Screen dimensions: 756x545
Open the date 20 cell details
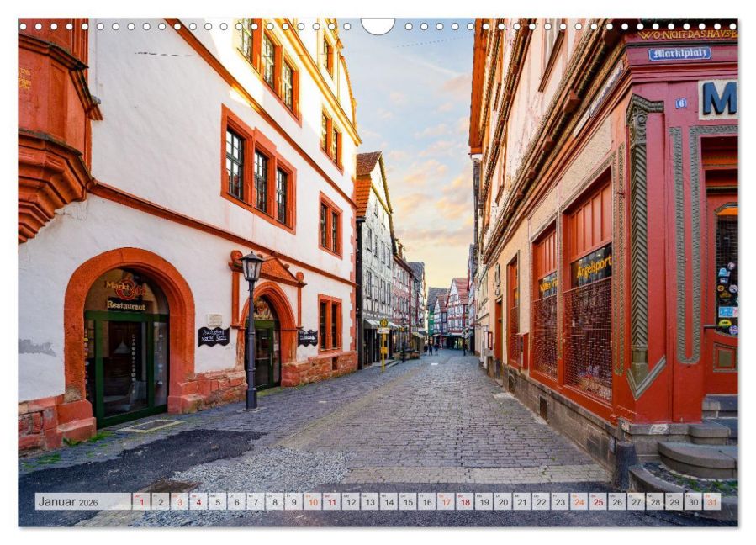pos(502,502)
